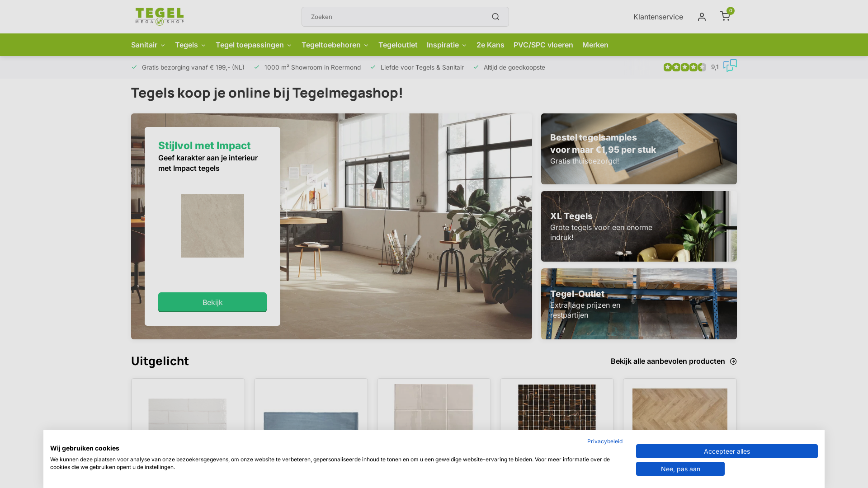Viewport: 868px width, 488px height.
Task: Expand the Tegels menu
Action: 190,45
